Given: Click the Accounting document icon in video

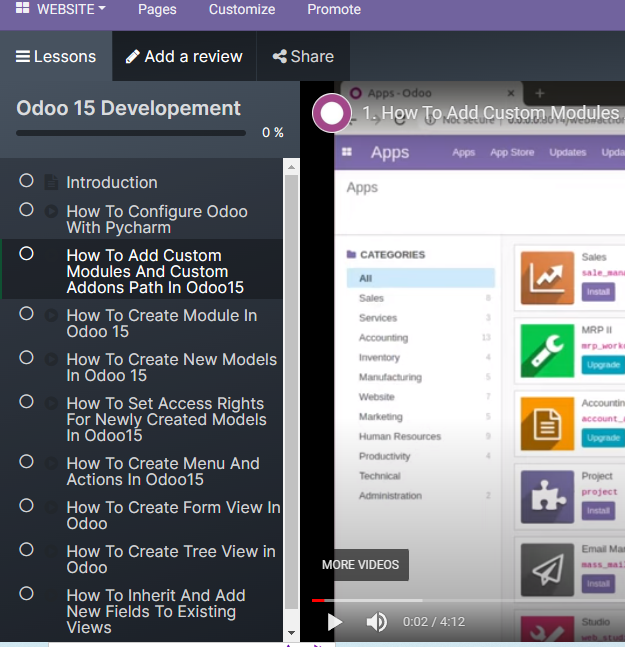Looking at the screenshot, I should [x=547, y=424].
